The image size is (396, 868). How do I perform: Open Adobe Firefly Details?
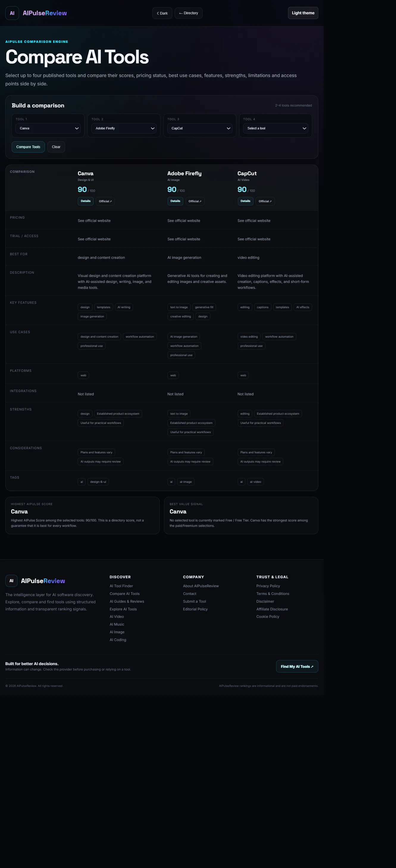point(175,201)
